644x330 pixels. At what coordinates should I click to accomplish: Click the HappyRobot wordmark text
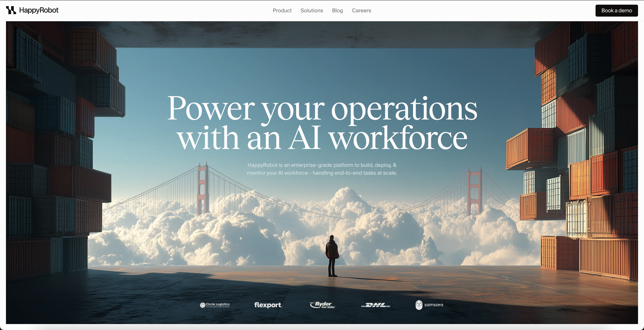point(39,10)
